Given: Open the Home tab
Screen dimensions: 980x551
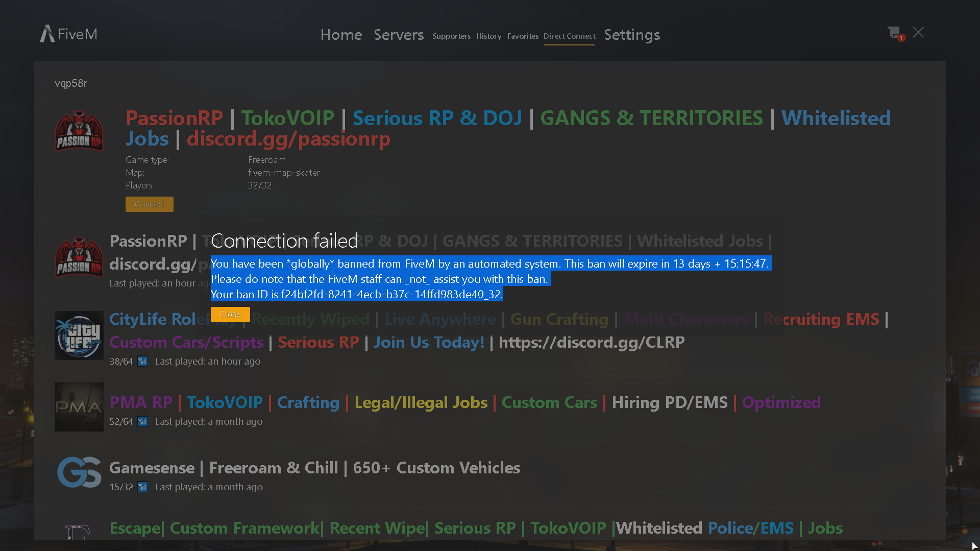Looking at the screenshot, I should pos(341,35).
